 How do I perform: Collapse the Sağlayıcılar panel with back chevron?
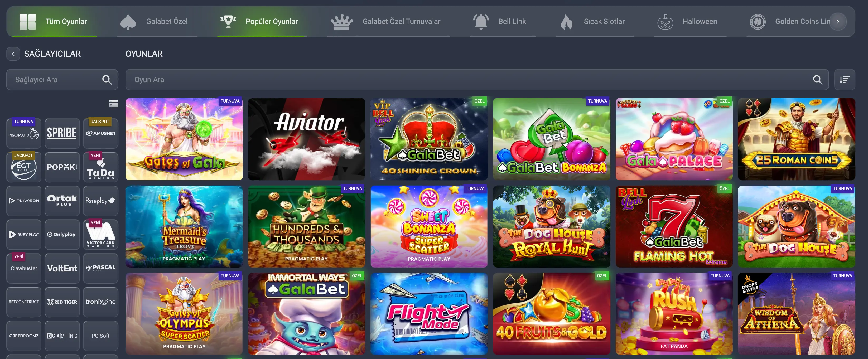(x=13, y=54)
